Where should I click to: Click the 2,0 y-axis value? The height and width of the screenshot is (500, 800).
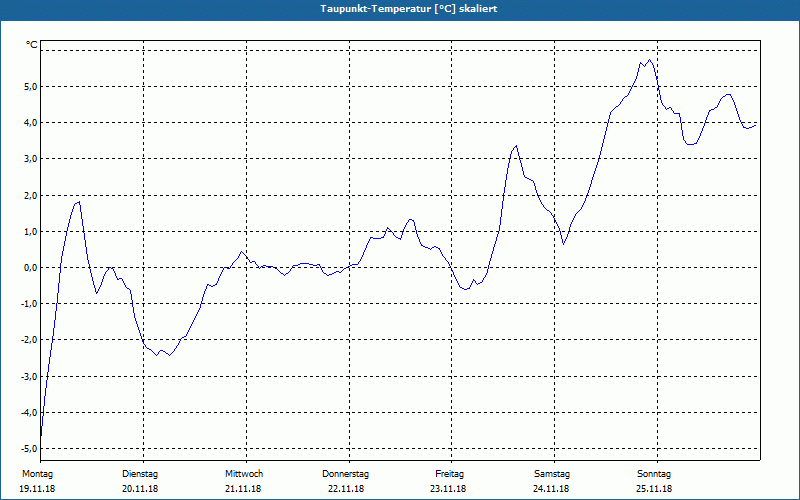[31, 195]
